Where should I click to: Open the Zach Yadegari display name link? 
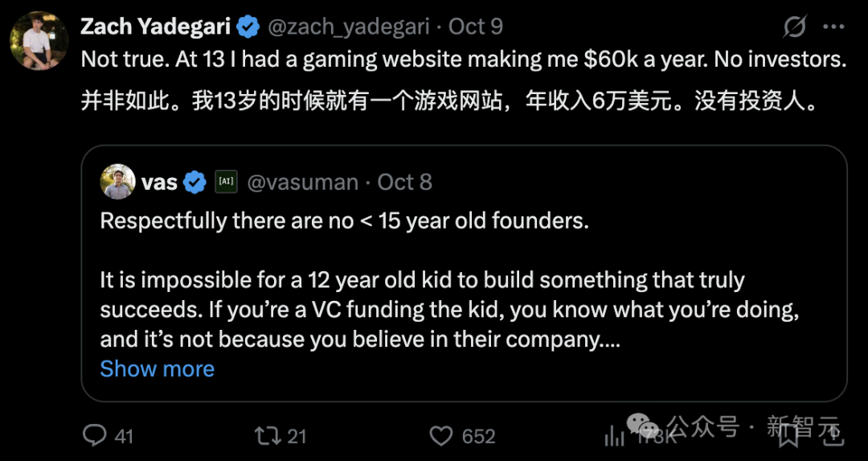[156, 27]
